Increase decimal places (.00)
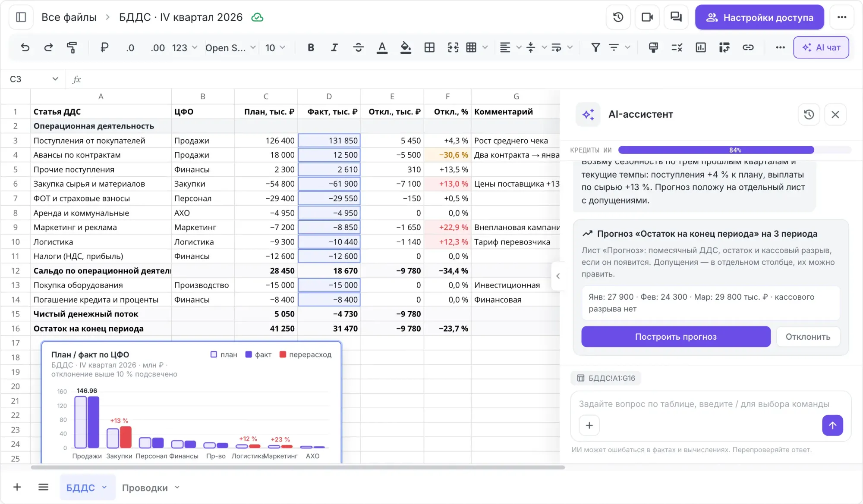863x504 pixels. click(x=157, y=47)
